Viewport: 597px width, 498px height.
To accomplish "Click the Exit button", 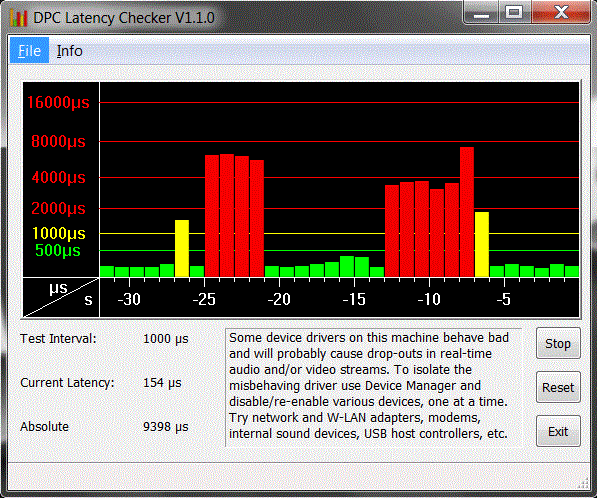I will point(558,431).
